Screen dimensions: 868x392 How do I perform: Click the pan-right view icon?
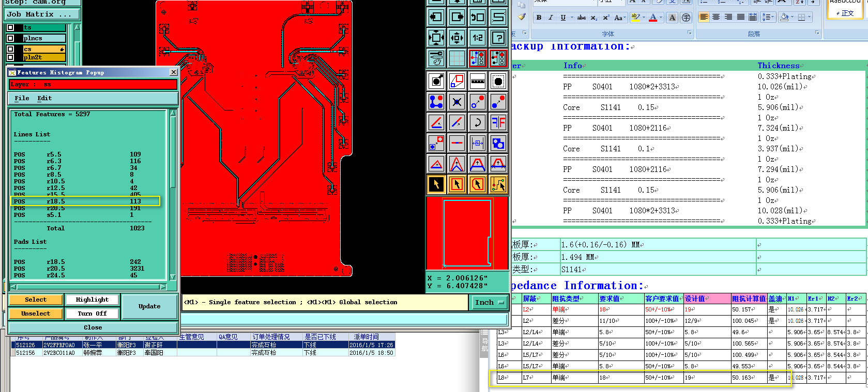457,17
